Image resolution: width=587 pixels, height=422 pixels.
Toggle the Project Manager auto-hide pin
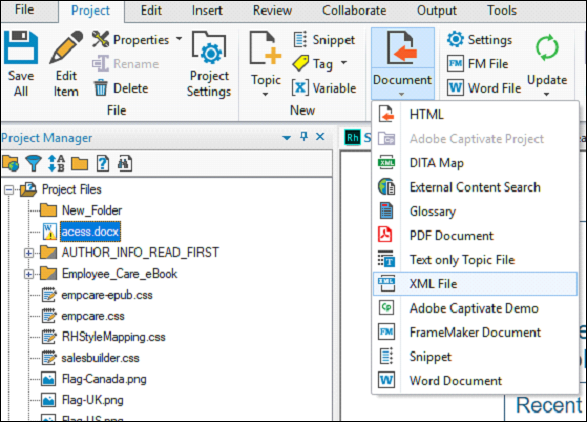(x=304, y=137)
